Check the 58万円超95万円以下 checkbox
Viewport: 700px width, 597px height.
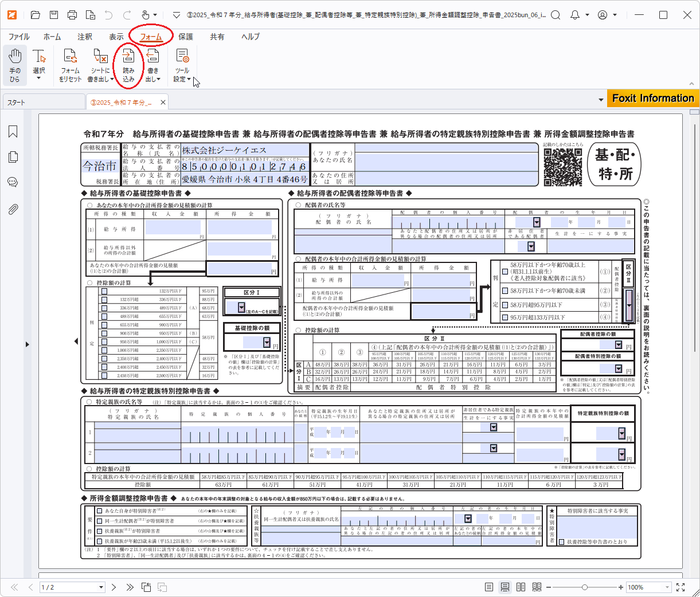pyautogui.click(x=505, y=305)
